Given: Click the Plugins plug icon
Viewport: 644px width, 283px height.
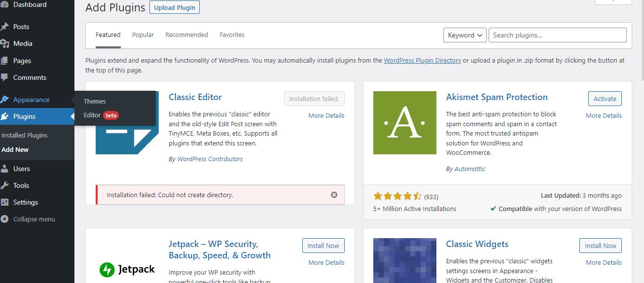Looking at the screenshot, I should (4, 116).
